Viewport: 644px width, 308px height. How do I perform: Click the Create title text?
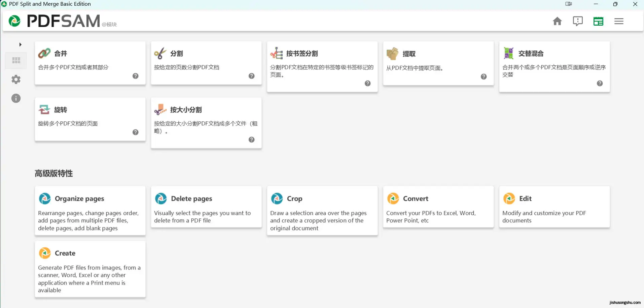[65, 253]
